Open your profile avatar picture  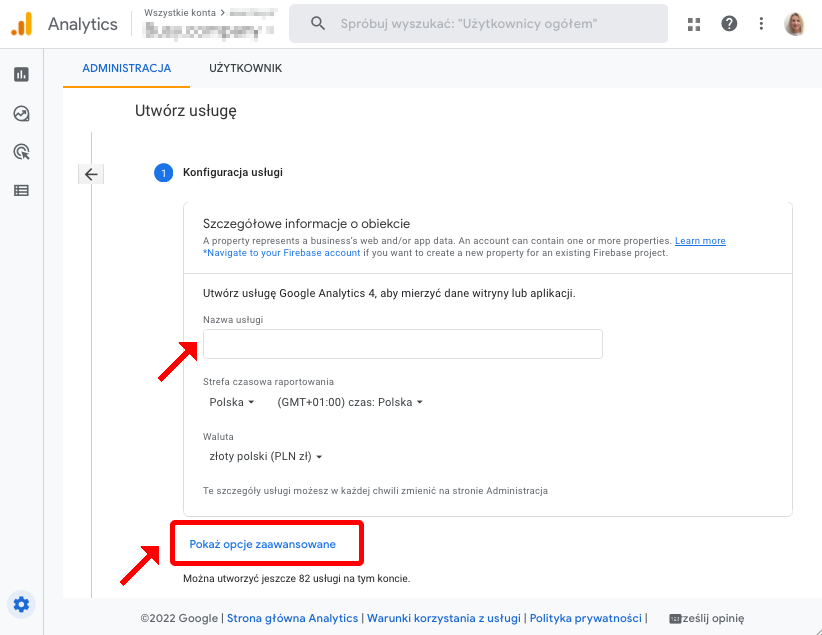tap(795, 23)
